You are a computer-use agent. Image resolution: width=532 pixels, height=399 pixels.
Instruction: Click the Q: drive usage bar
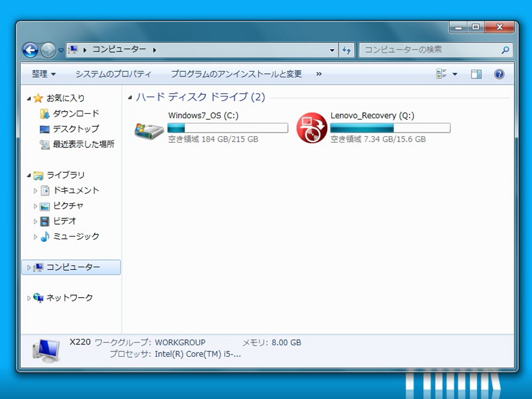390,128
